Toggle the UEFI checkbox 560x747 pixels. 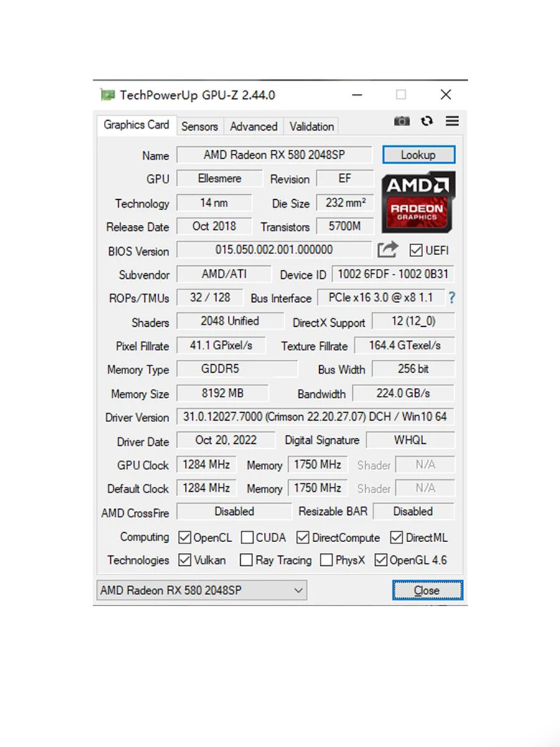416,251
